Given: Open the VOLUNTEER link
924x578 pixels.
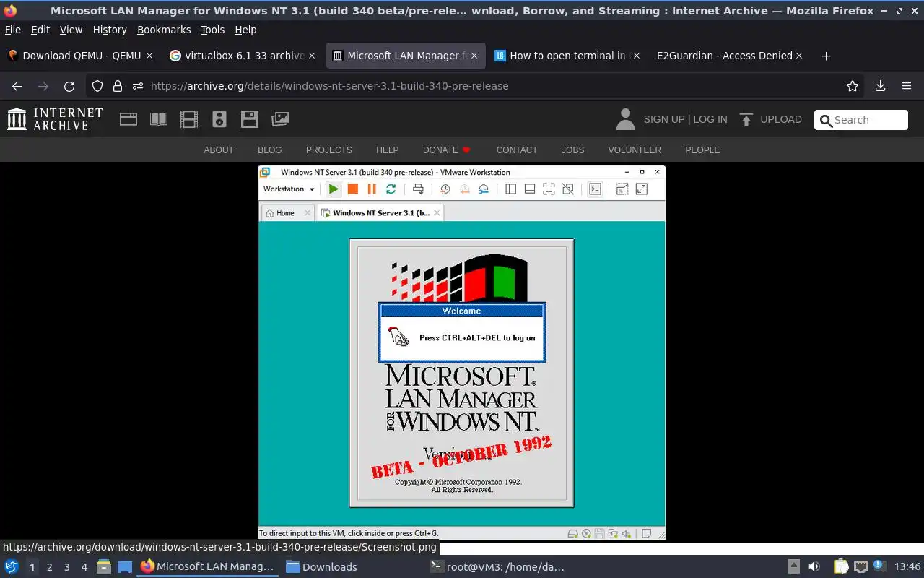Looking at the screenshot, I should tap(635, 150).
